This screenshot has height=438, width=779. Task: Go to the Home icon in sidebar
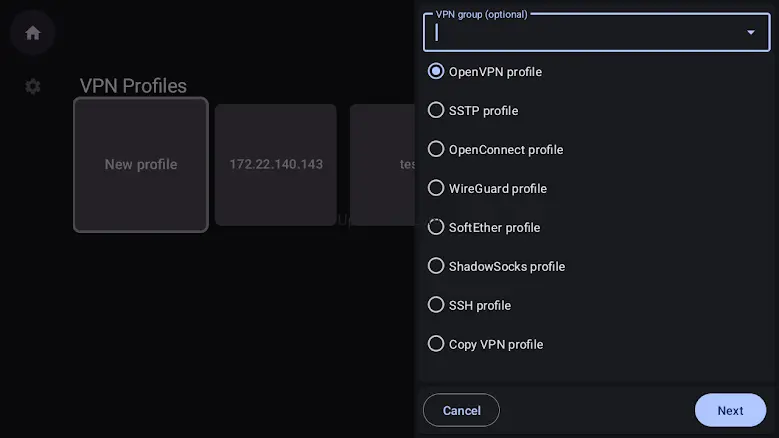[x=33, y=33]
